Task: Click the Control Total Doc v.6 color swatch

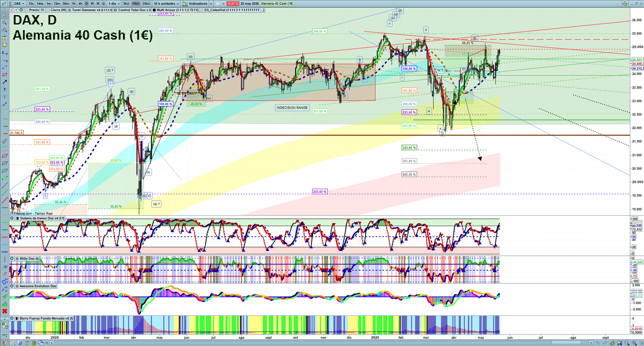Action: tap(116, 10)
